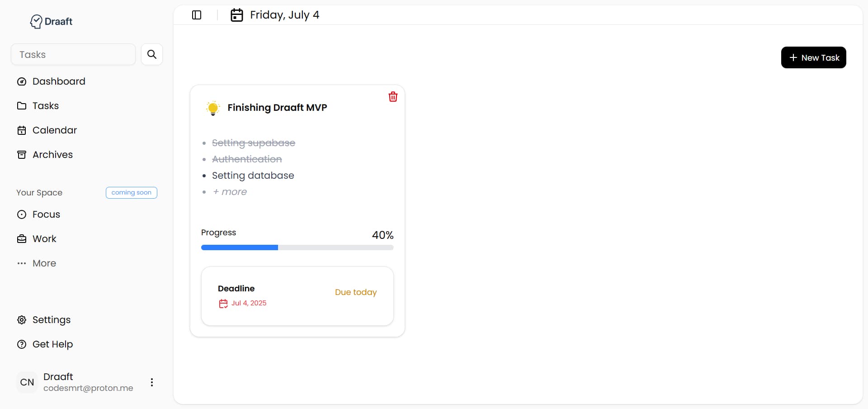The height and width of the screenshot is (409, 868).
Task: Click the calendar icon beside Friday, July 4
Action: [236, 14]
